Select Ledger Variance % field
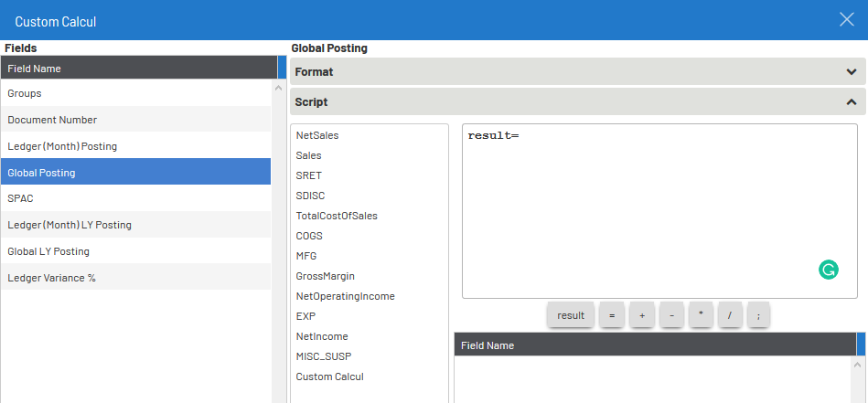Viewport: 868px width, 403px height. click(x=135, y=278)
